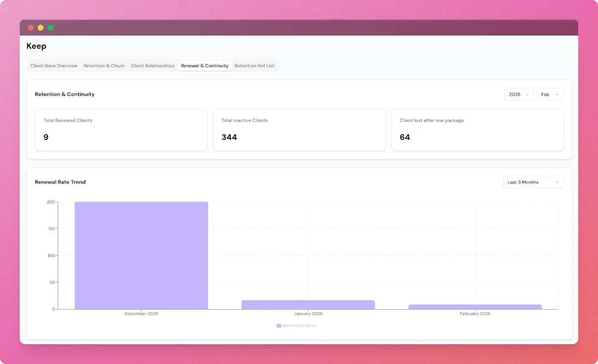Open the Feb month dropdown
The height and width of the screenshot is (364, 598).
tap(550, 94)
